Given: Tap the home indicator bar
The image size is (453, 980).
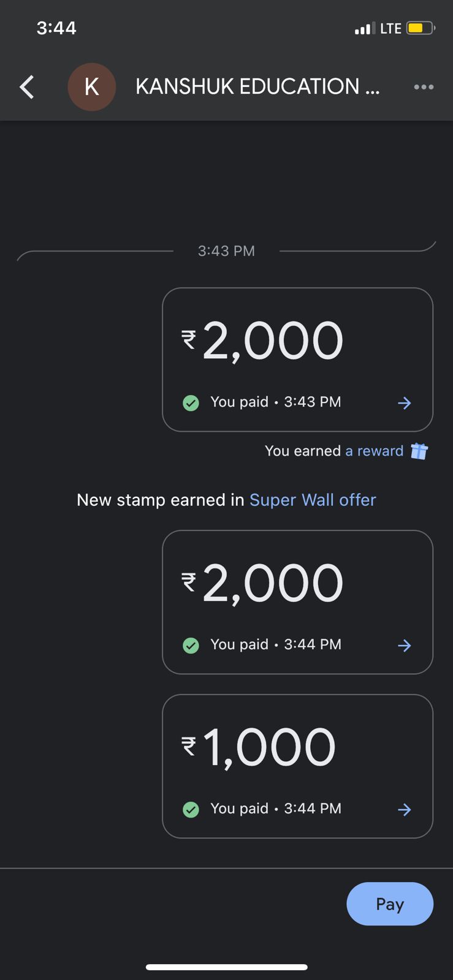Looking at the screenshot, I should [x=226, y=967].
